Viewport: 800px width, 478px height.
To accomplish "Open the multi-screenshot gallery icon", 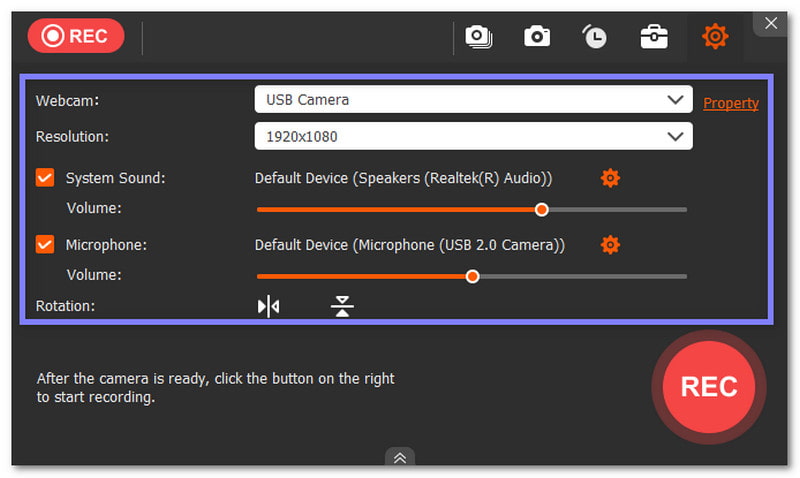I will (x=478, y=37).
